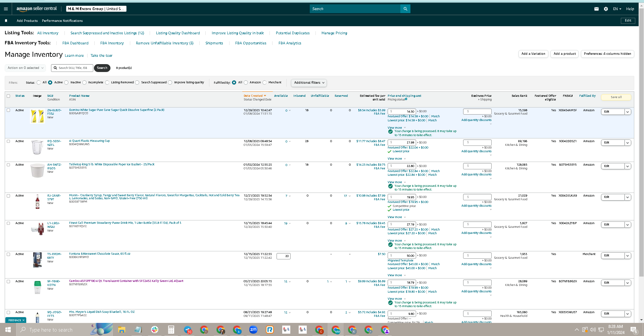Click the top search magnifier button
644x336 pixels.
click(405, 9)
